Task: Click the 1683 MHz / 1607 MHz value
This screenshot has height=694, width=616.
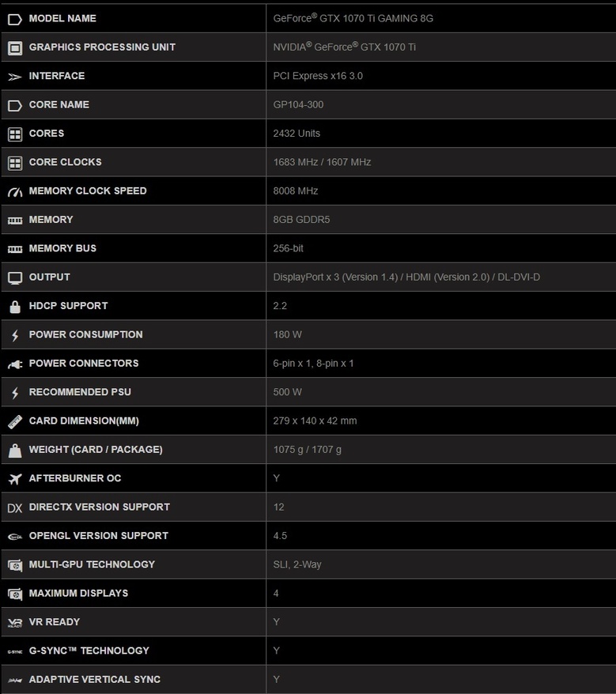Action: (x=322, y=162)
